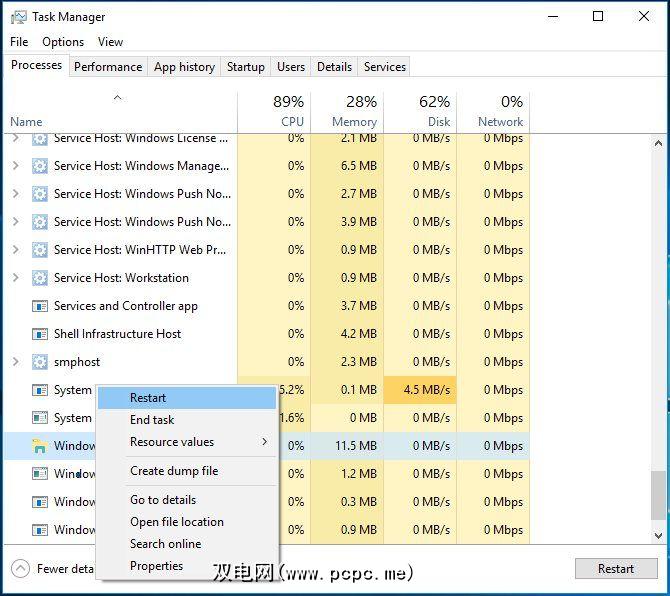The width and height of the screenshot is (670, 596).
Task: Choose Restart in the context menu
Action: [187, 398]
